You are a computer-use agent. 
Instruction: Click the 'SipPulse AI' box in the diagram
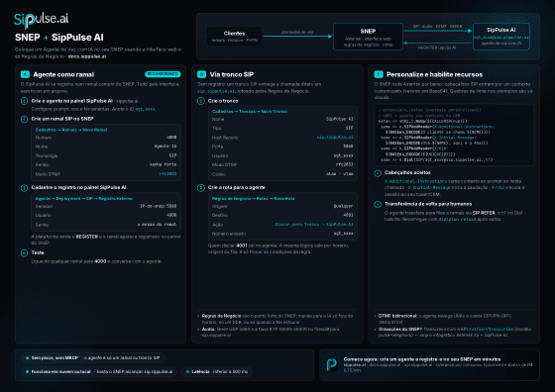click(500, 37)
